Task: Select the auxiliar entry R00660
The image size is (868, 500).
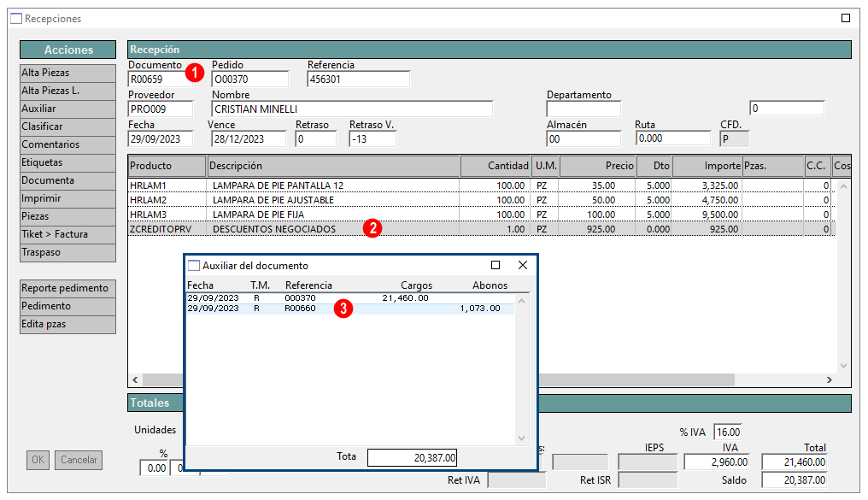Action: click(x=350, y=309)
